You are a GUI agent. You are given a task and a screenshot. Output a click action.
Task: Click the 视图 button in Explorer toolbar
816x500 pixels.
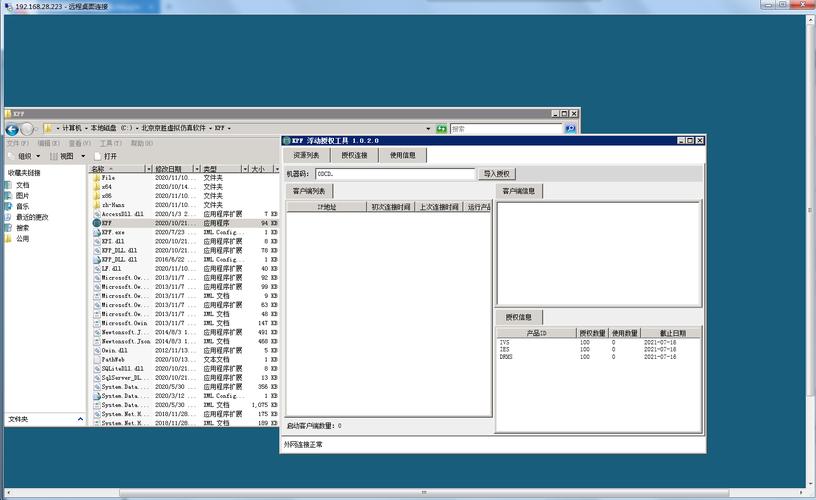[x=62, y=156]
